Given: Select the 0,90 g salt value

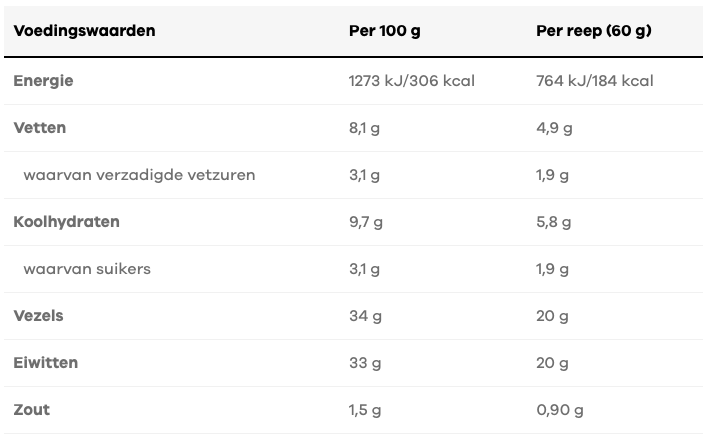Looking at the screenshot, I should pos(560,410).
